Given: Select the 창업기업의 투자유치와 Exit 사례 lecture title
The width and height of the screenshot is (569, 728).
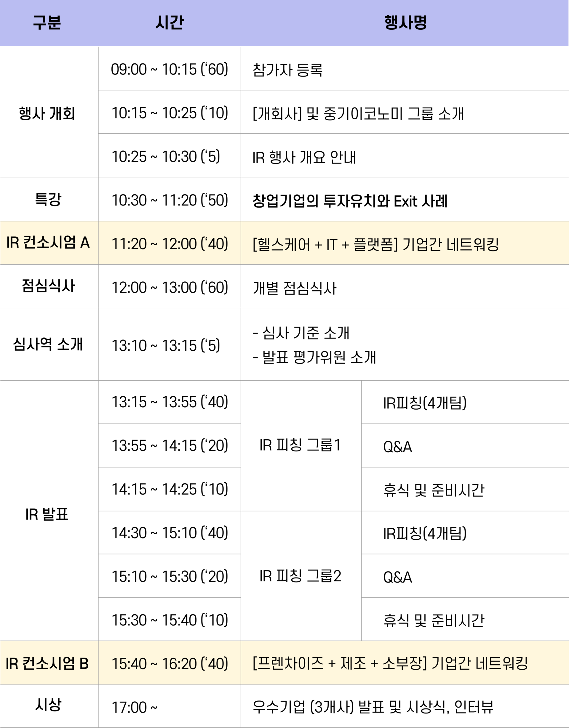Looking at the screenshot, I should pos(350,201).
